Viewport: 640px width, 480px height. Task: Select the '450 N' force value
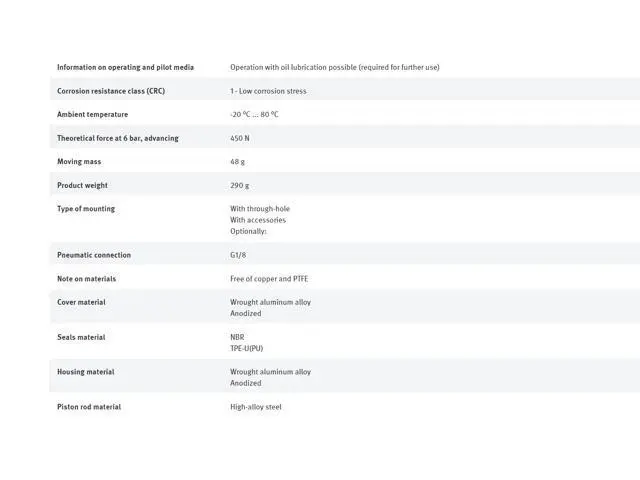240,138
